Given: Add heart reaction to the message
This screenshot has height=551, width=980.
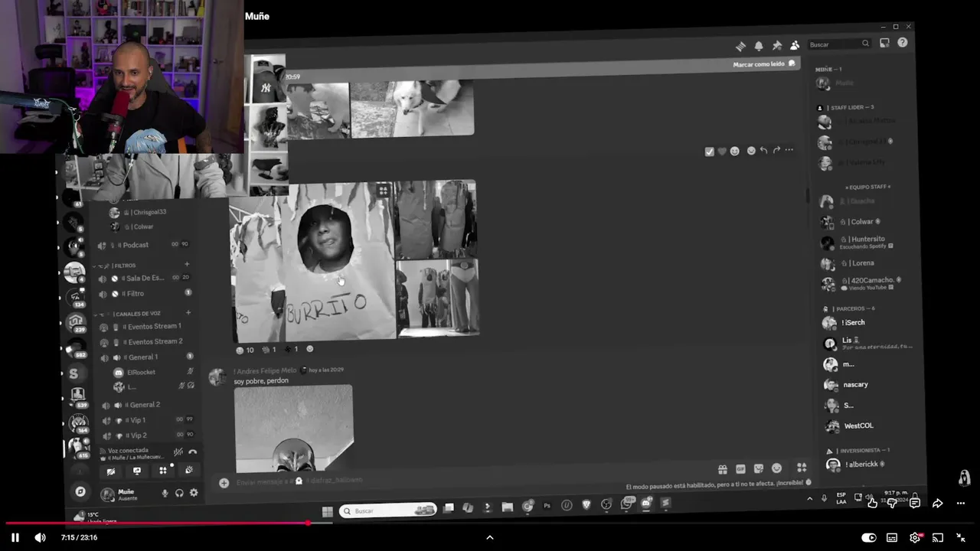Looking at the screenshot, I should tap(722, 152).
